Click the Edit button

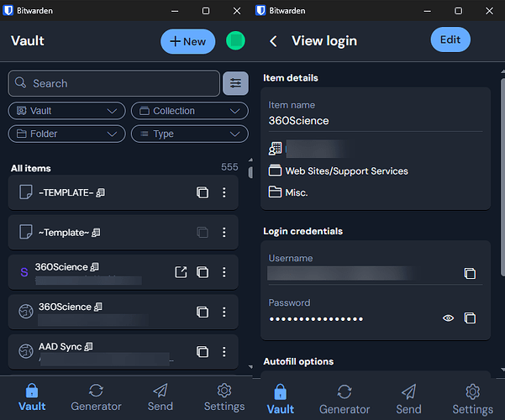point(450,39)
